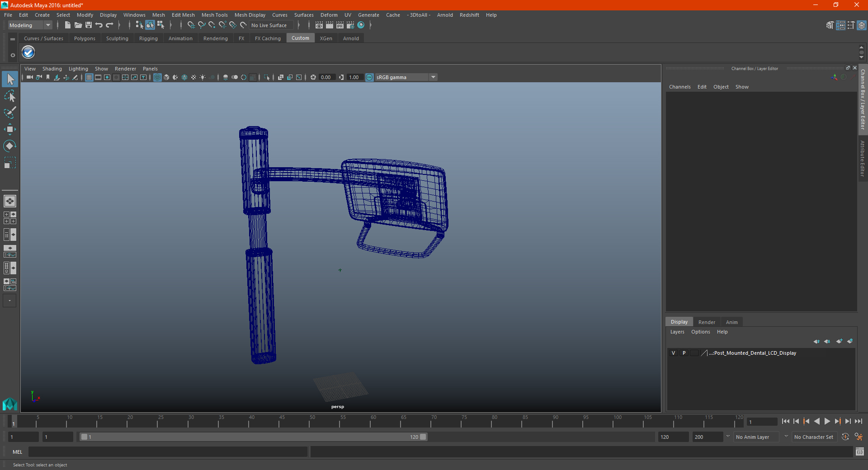This screenshot has width=868, height=470.
Task: Toggle snap to curves
Action: [202, 25]
